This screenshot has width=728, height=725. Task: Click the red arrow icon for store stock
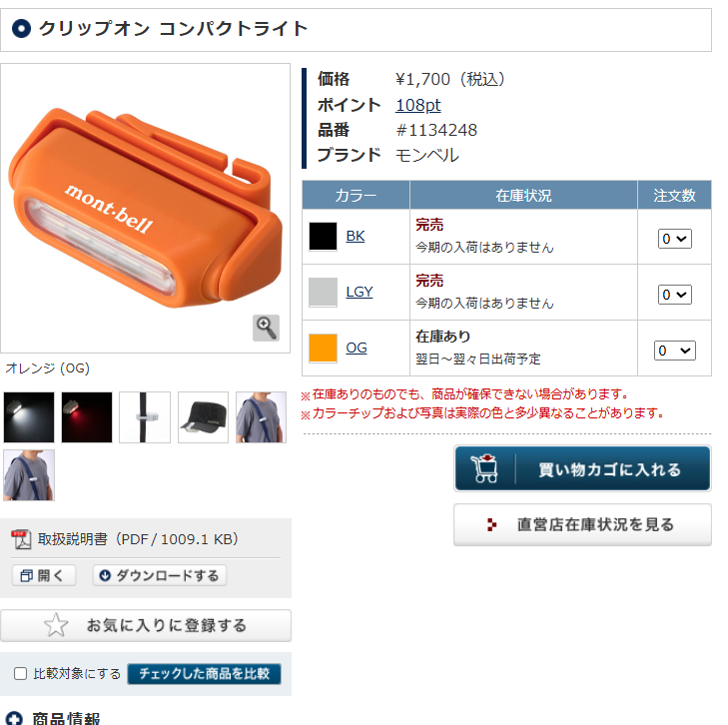(x=491, y=525)
